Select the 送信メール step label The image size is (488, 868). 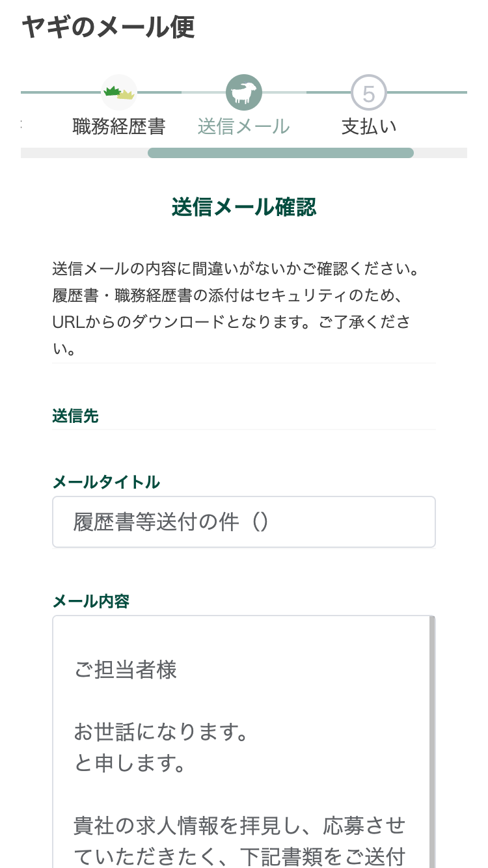(x=244, y=126)
